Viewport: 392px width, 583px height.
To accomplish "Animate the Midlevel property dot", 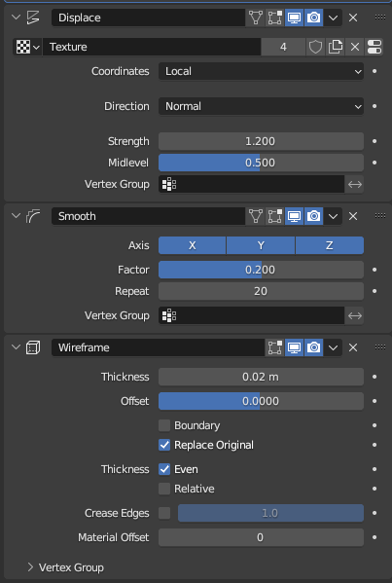I will pyautogui.click(x=374, y=163).
